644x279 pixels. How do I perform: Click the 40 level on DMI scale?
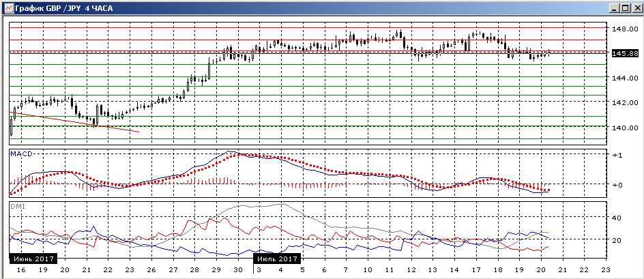click(x=617, y=218)
